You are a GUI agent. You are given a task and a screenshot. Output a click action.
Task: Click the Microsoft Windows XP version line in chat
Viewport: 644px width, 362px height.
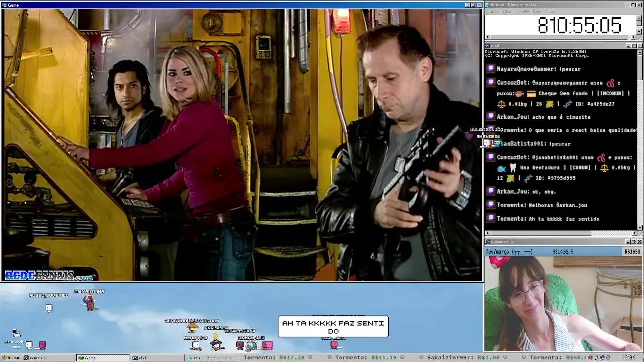tap(535, 51)
